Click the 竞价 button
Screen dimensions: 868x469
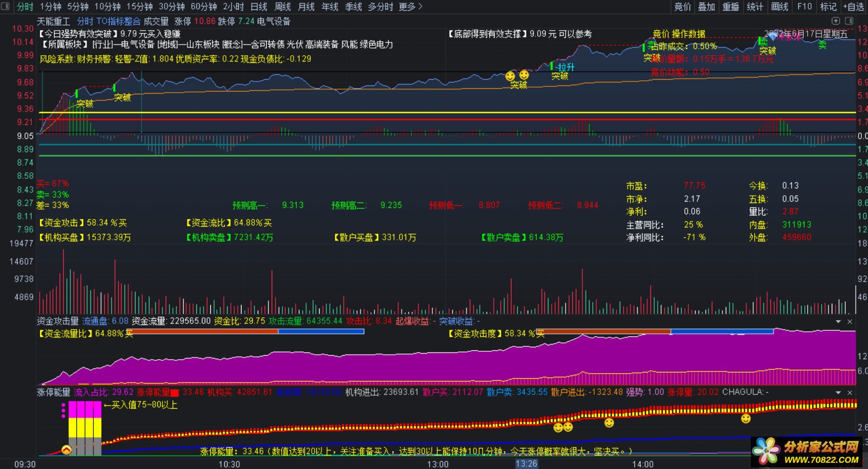pos(683,7)
